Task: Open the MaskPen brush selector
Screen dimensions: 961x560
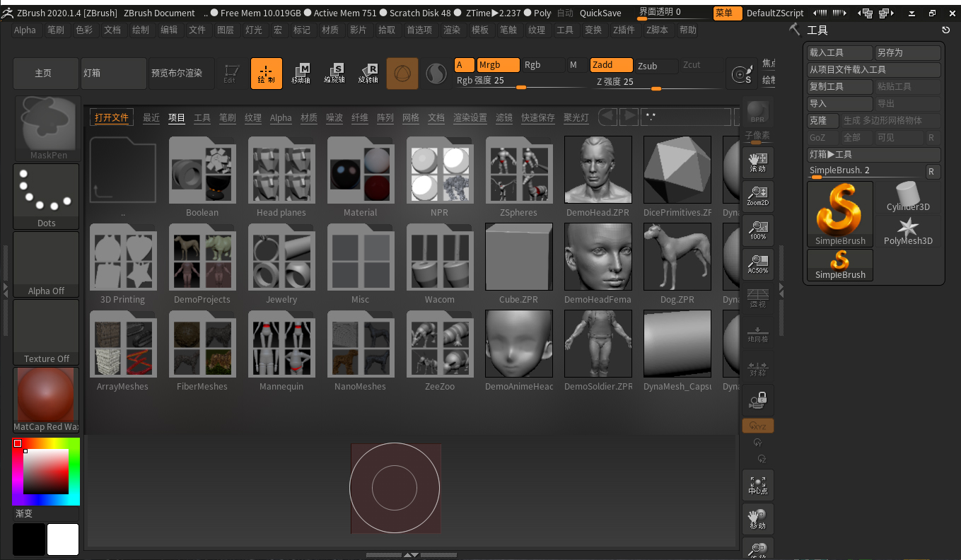Action: pos(47,128)
